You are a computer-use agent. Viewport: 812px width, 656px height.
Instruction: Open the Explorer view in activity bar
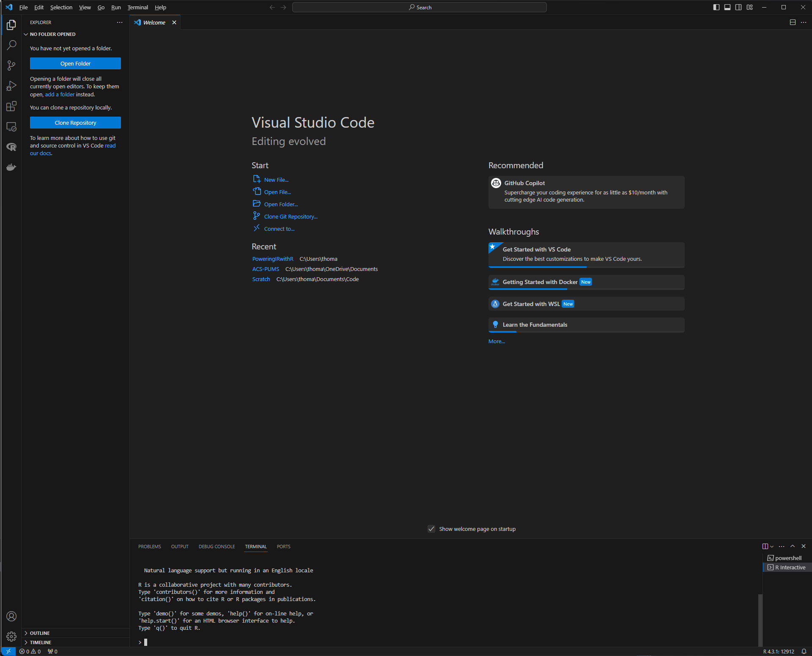coord(11,25)
